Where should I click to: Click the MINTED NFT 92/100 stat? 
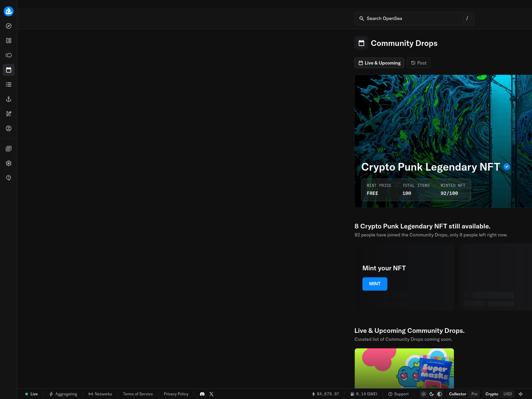(453, 190)
